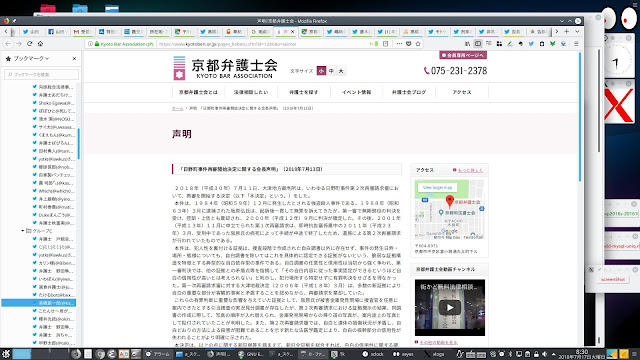Toggle reader view icon in address bar
The height and width of the screenshot is (360, 640).
coord(385,44)
